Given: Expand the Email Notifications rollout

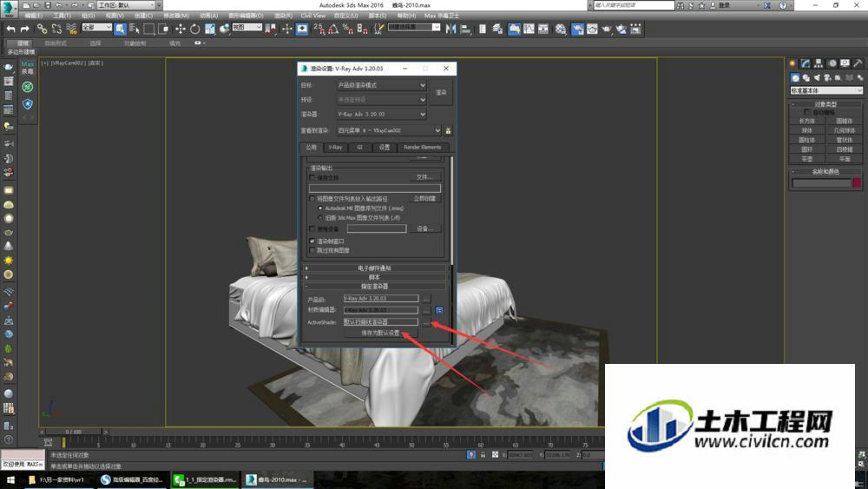Looking at the screenshot, I should [375, 268].
